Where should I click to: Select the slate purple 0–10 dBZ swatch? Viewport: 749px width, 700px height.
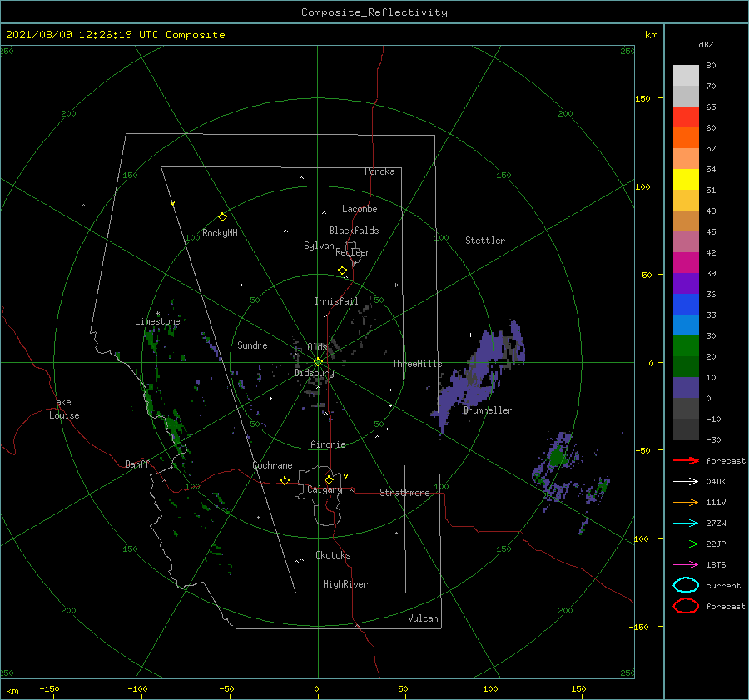[x=686, y=388]
